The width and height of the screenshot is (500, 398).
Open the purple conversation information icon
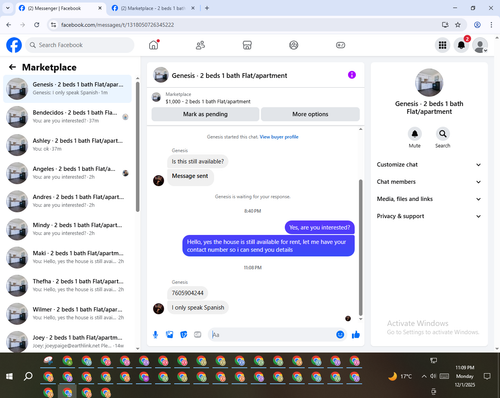[x=352, y=75]
